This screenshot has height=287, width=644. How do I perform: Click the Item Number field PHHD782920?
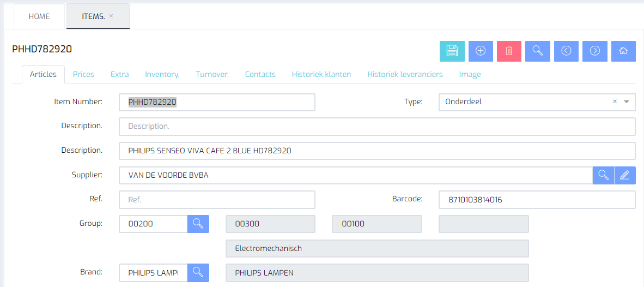pyautogui.click(x=217, y=102)
